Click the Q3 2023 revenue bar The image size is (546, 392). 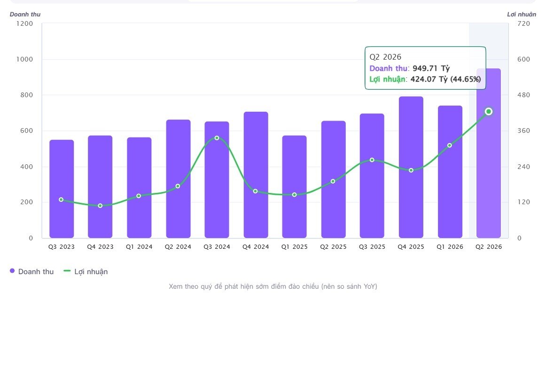(62, 189)
